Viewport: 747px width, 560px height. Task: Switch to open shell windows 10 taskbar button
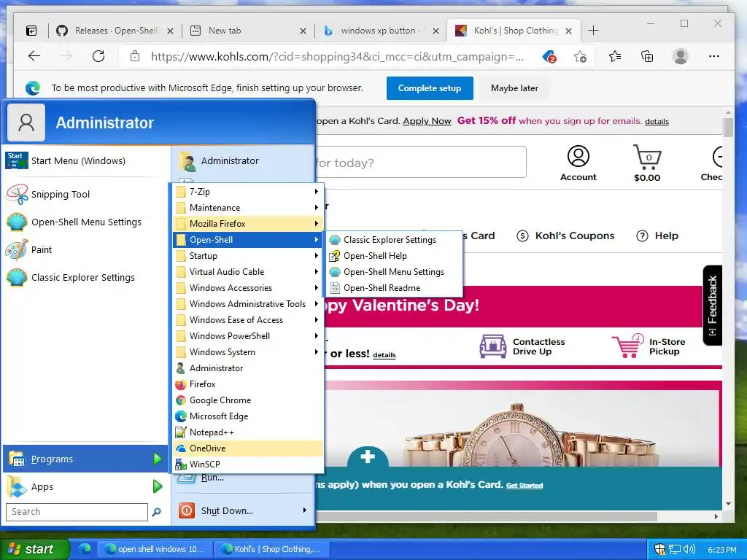(x=155, y=549)
